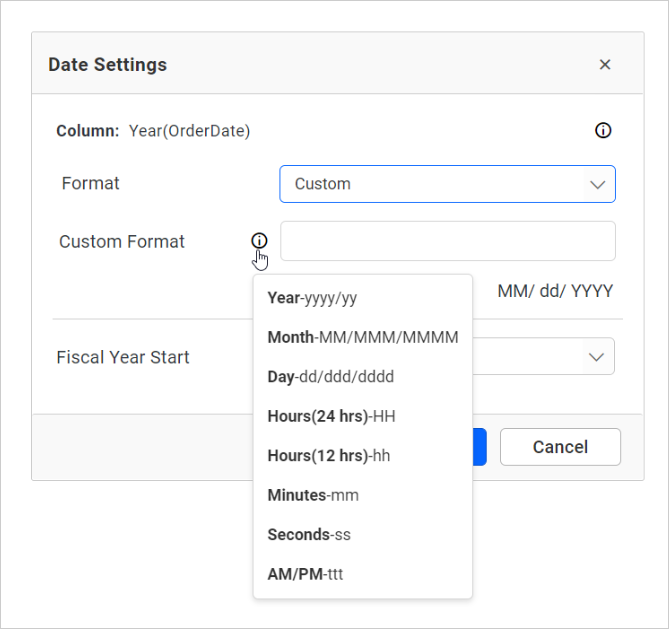Select the Seconds-ss entry
This screenshot has height=629, width=669.
click(x=309, y=535)
